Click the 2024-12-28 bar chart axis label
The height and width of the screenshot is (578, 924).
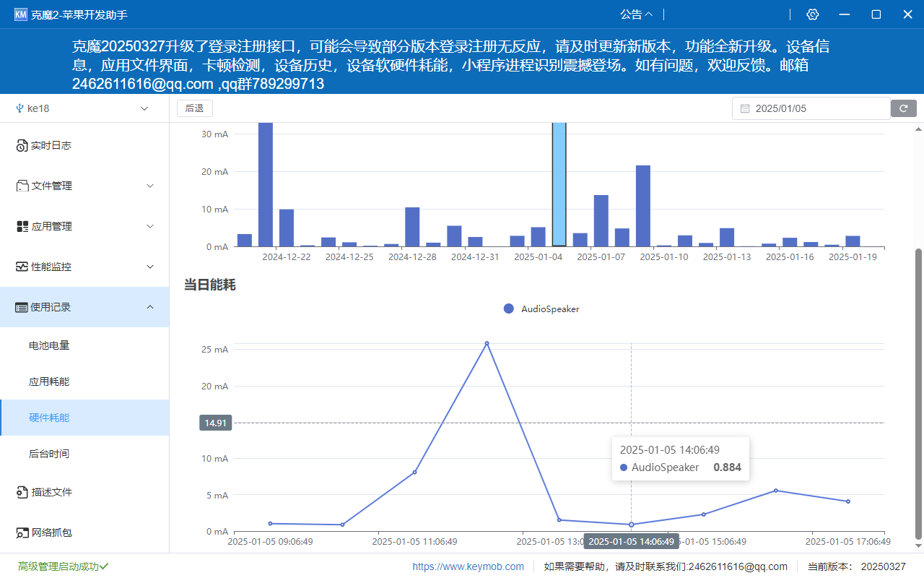click(x=413, y=257)
